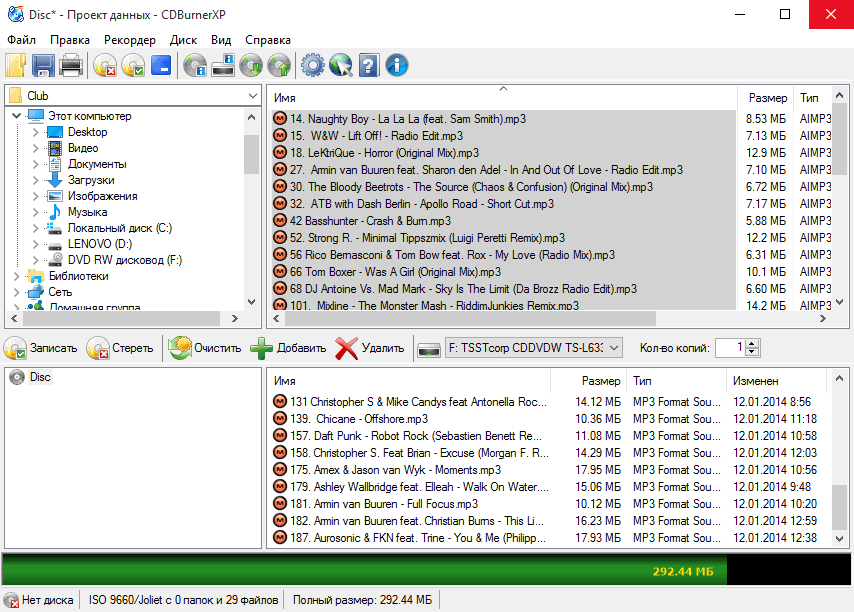Expand the Видео tree node
This screenshot has width=854, height=612.
tap(35, 148)
